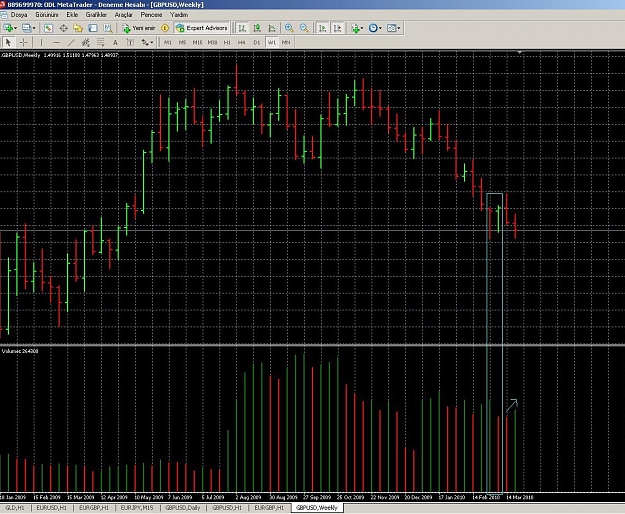Switch to the EURUSD,H1 chart tab

[x=51, y=508]
